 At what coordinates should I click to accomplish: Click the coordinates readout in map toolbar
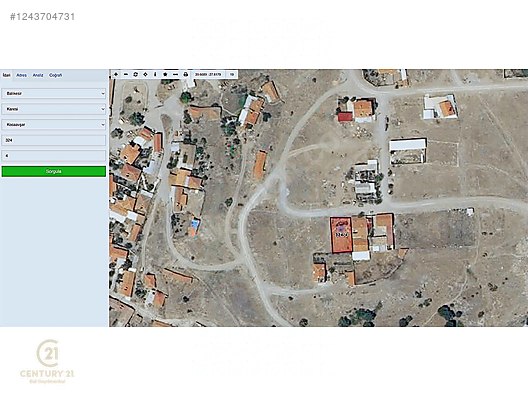(x=208, y=74)
